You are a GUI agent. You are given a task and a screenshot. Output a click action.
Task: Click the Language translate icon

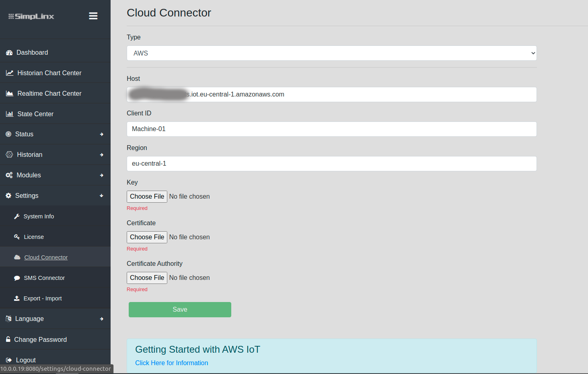[8, 319]
